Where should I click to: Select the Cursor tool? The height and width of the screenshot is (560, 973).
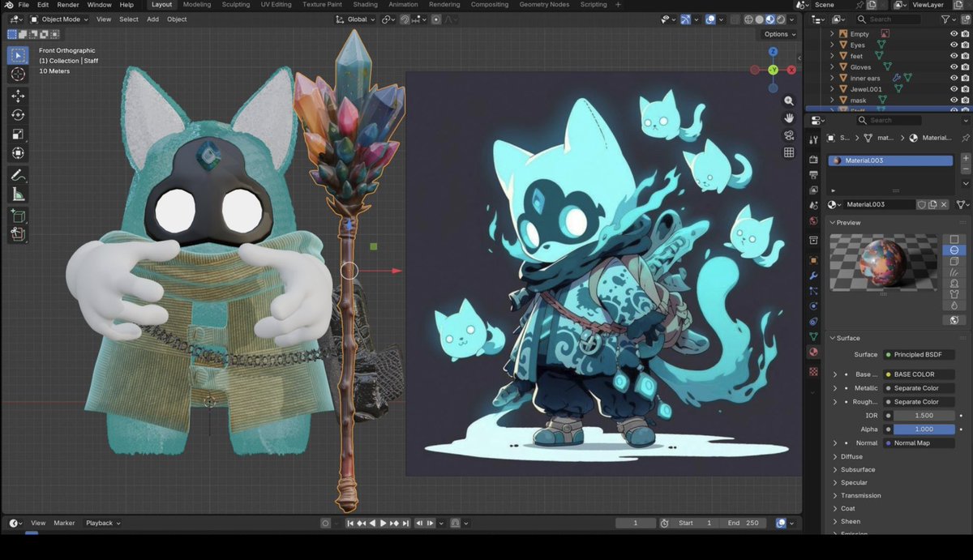pyautogui.click(x=18, y=75)
